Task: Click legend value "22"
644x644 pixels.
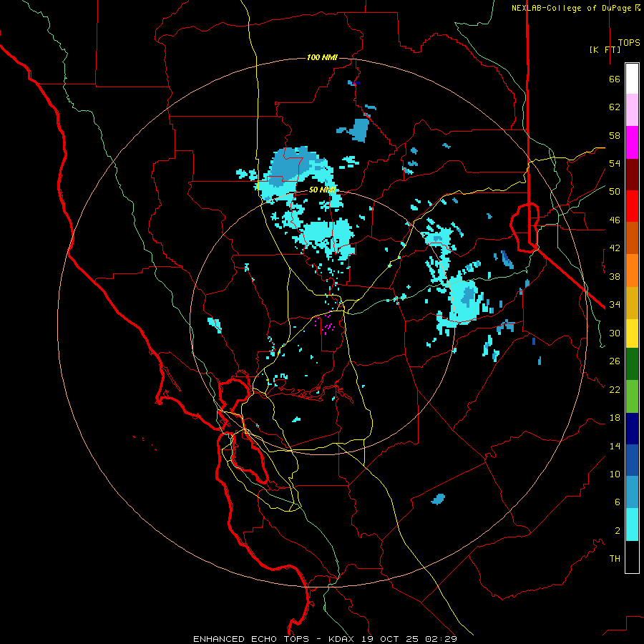Action: tap(615, 389)
